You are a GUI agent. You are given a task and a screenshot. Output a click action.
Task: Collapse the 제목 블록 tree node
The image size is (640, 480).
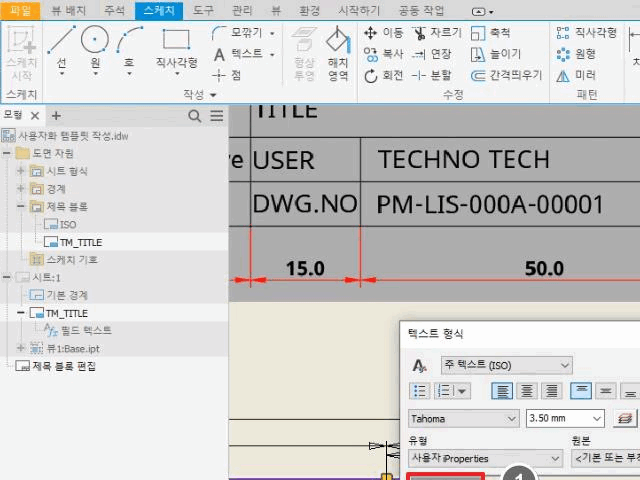pyautogui.click(x=21, y=207)
